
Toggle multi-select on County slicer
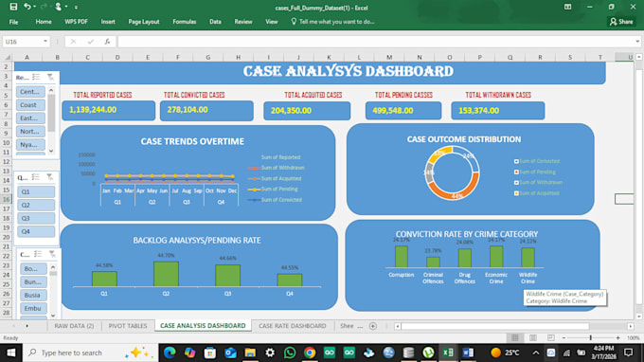(38, 254)
